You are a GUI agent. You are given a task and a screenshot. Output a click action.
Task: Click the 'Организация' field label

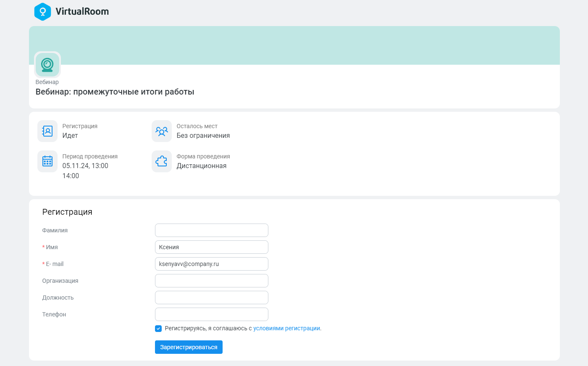click(x=60, y=281)
